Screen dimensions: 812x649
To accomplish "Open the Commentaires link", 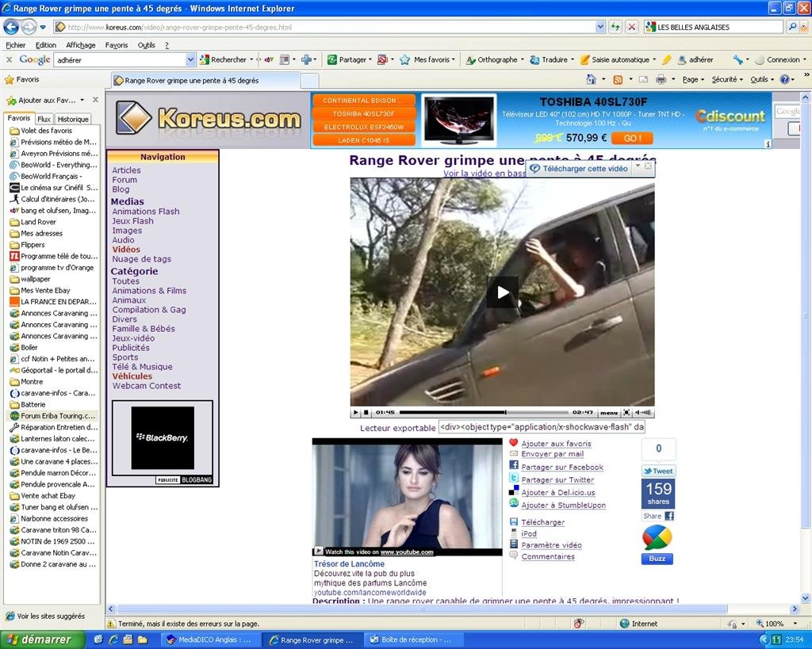I will (x=548, y=556).
